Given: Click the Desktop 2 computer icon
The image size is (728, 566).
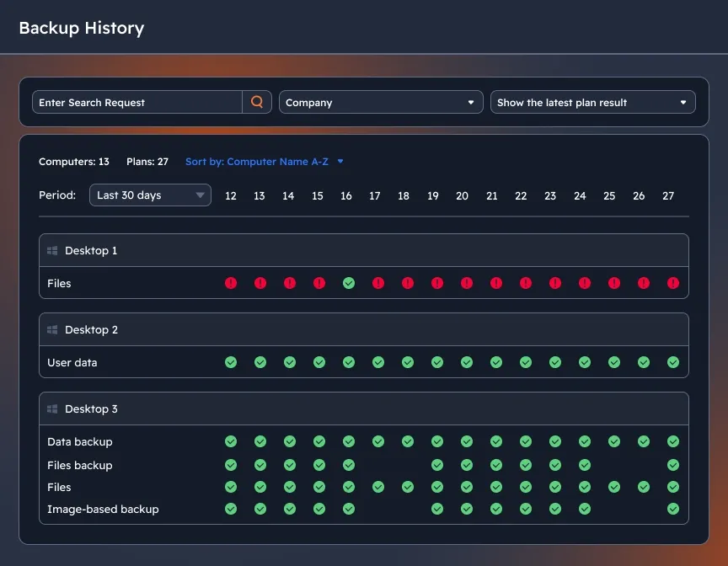Looking at the screenshot, I should point(52,329).
